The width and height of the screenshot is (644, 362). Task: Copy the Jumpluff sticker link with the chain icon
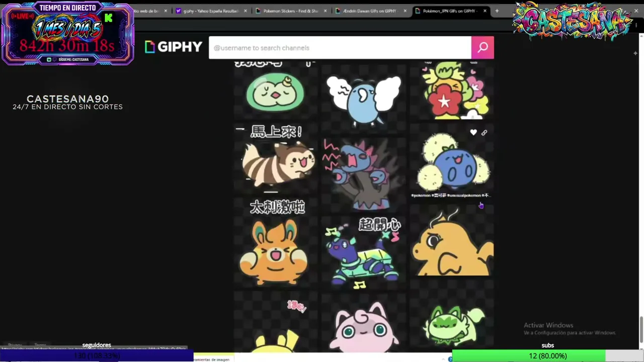(484, 133)
